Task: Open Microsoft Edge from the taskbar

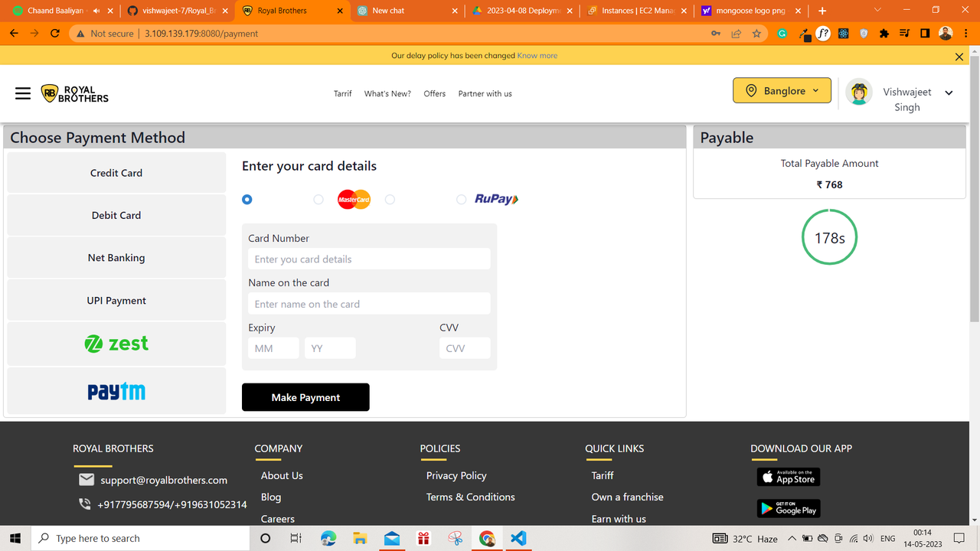Action: click(328, 538)
